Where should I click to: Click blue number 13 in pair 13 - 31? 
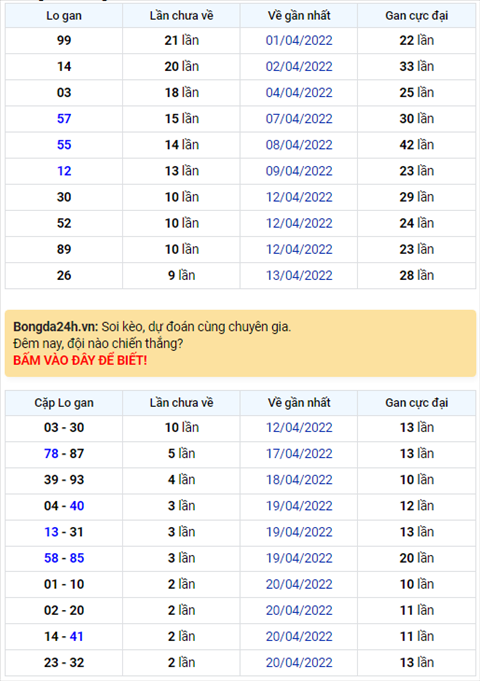(x=51, y=532)
